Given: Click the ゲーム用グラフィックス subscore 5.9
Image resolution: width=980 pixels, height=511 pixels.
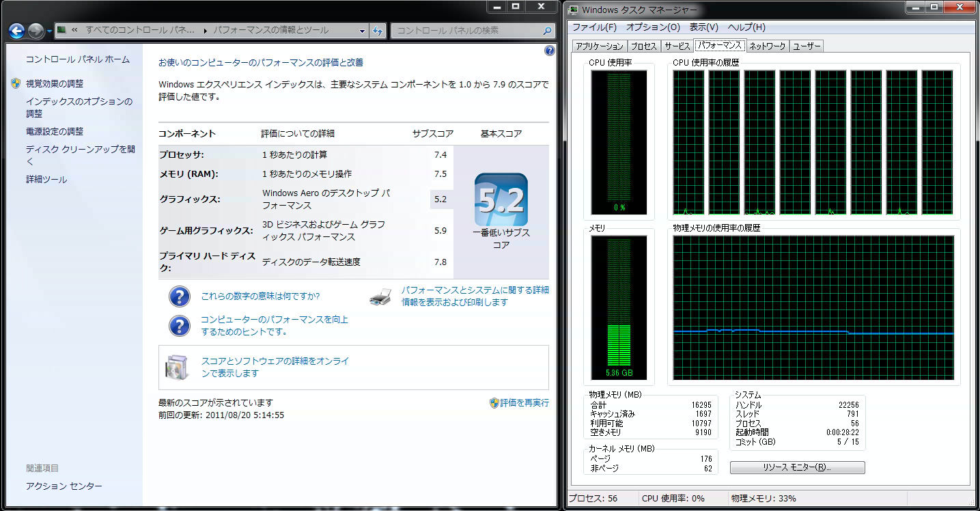Looking at the screenshot, I should [x=440, y=231].
